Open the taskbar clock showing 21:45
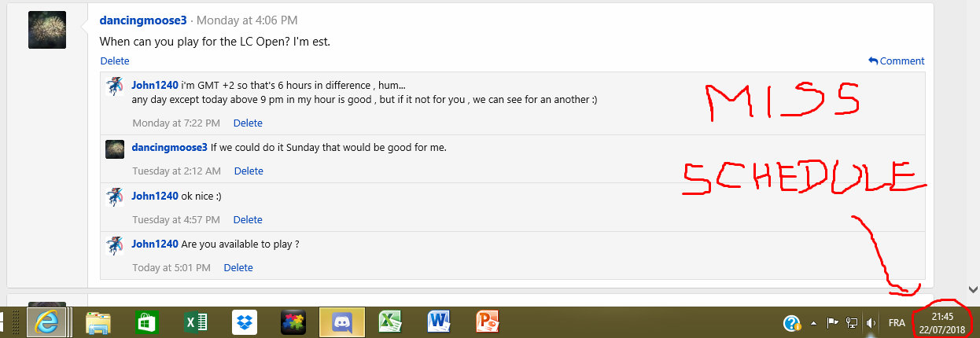The width and height of the screenshot is (980, 338). click(x=942, y=323)
